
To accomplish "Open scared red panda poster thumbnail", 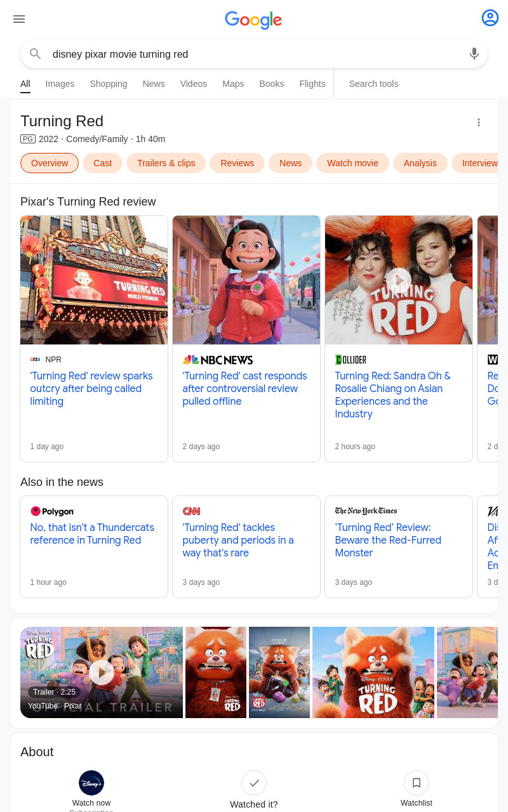I will (x=216, y=672).
